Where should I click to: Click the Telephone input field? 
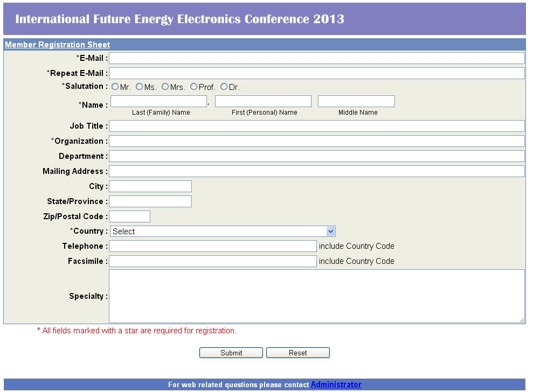pyautogui.click(x=213, y=246)
